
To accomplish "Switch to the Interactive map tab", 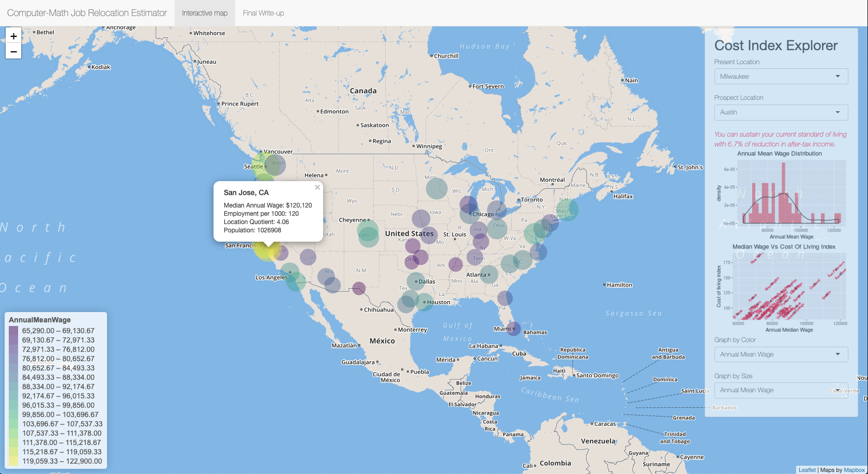I will [205, 13].
